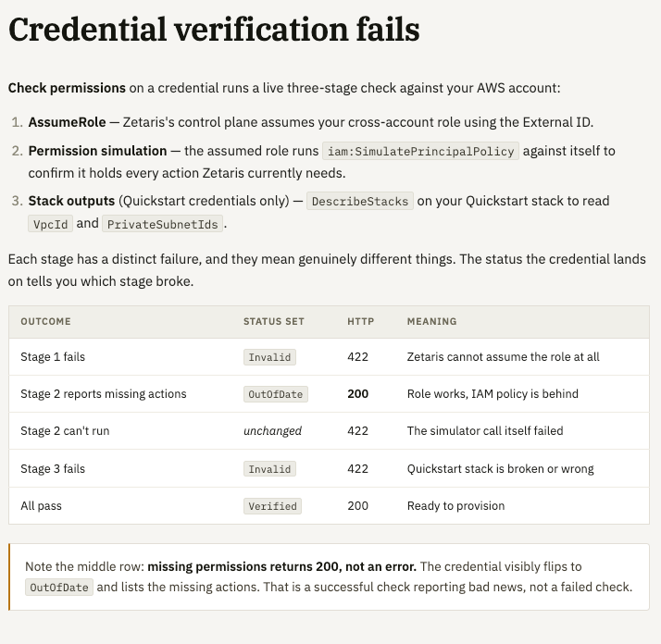Click OutOfDate code tag in the note callout
Viewport: 661px width, 644px height.
click(59, 588)
